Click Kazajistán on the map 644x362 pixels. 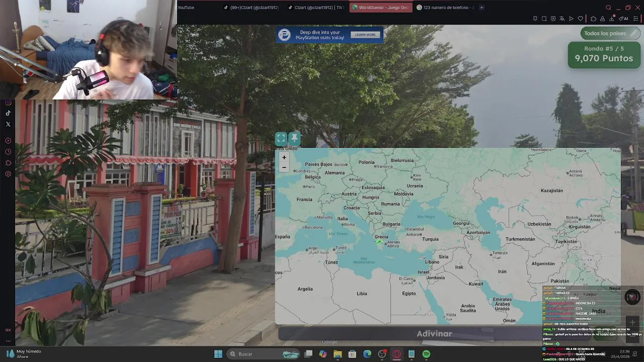[552, 191]
